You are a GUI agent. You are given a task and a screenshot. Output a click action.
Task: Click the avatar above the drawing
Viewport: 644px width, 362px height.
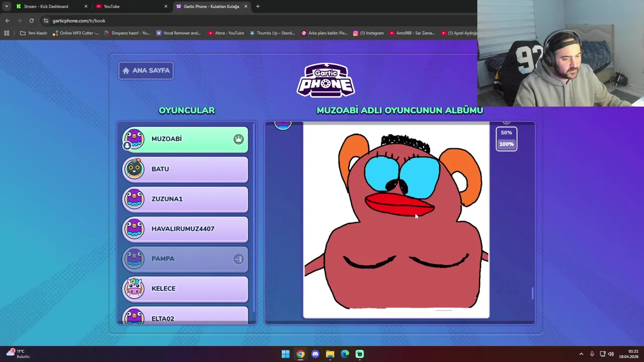coord(283,126)
